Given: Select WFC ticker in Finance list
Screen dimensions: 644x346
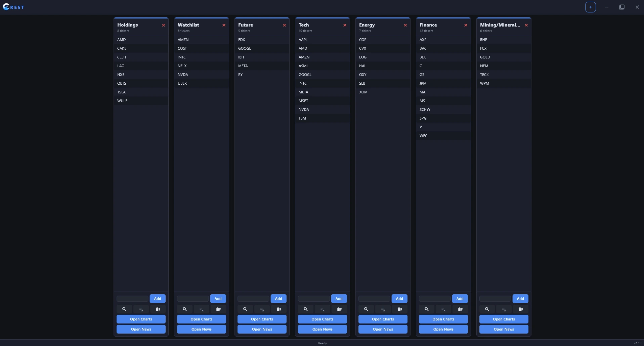Looking at the screenshot, I should click(443, 136).
